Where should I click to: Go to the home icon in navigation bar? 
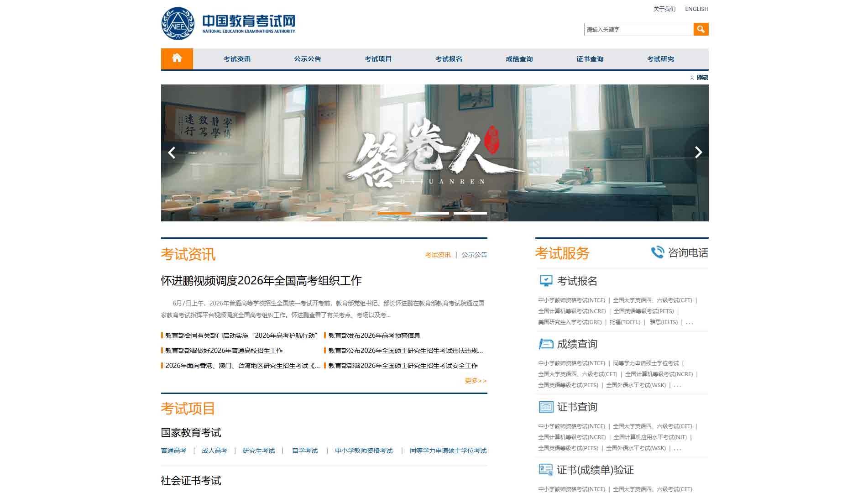177,58
